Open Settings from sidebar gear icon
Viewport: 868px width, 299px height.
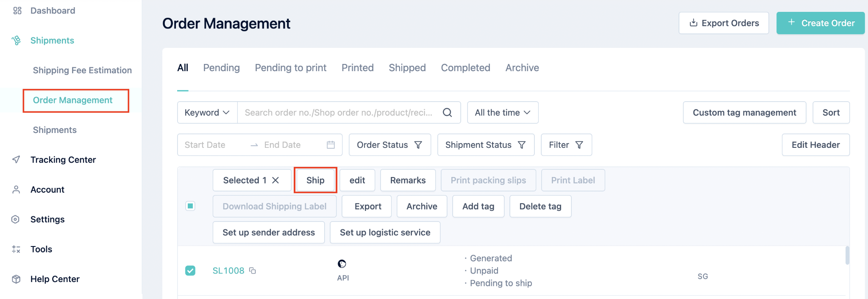(16, 219)
